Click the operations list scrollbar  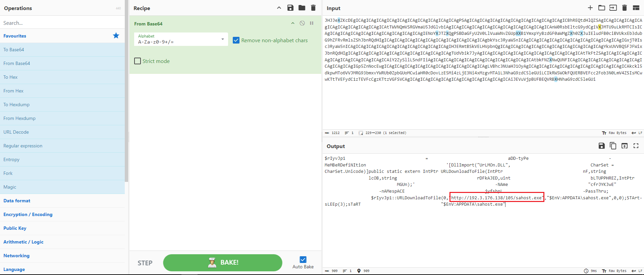pos(126,90)
